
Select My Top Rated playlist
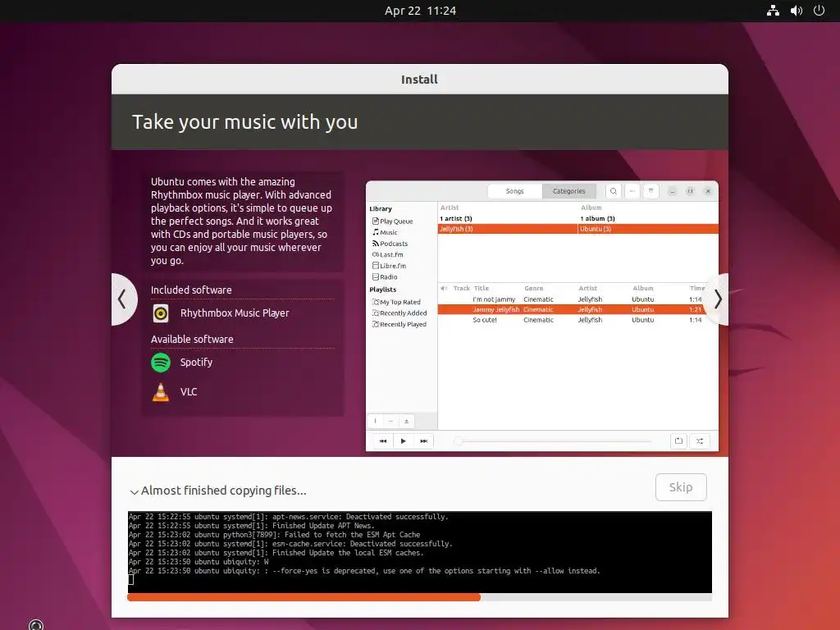[397, 302]
